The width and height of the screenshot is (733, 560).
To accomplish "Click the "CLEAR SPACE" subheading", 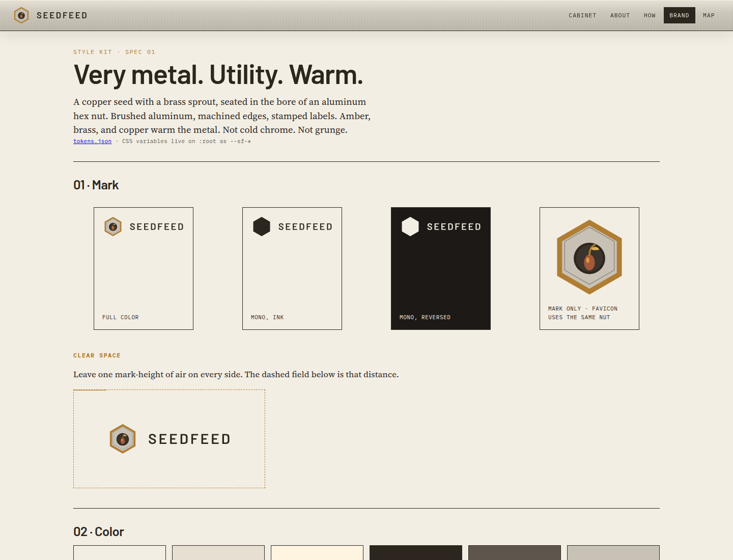I will point(97,355).
